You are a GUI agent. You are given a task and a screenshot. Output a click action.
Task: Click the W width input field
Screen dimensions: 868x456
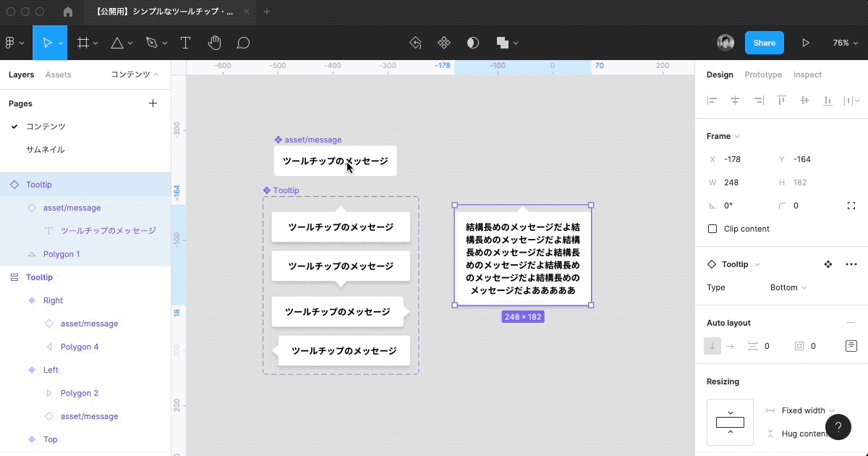pos(733,182)
